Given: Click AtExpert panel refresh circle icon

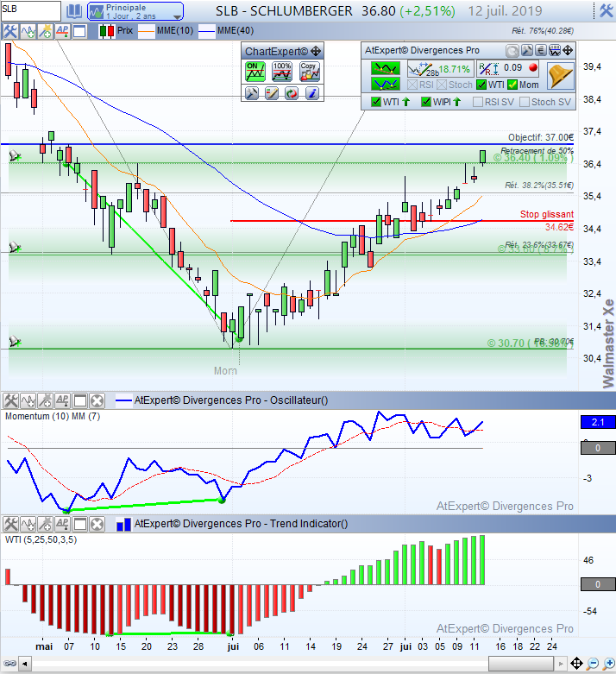Looking at the screenshot, I should pyautogui.click(x=512, y=51).
